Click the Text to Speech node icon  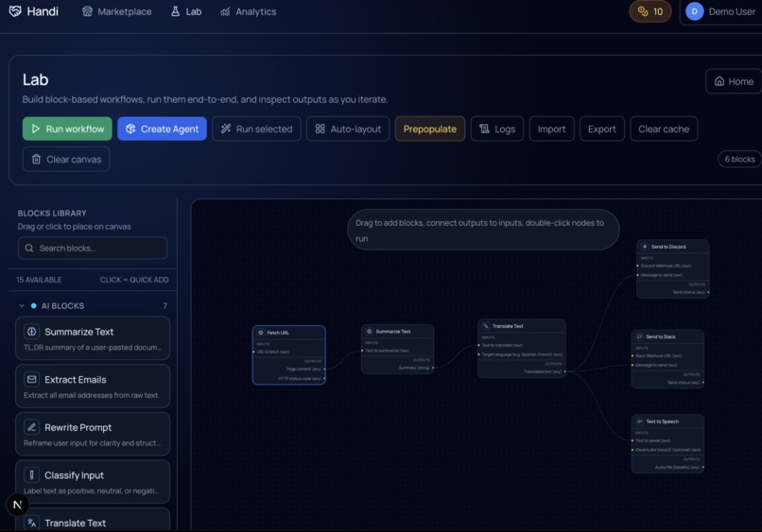click(639, 421)
